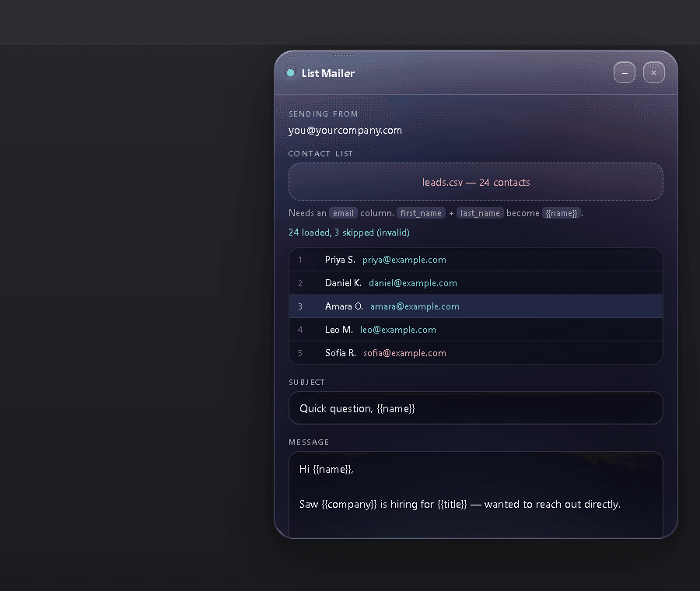This screenshot has width=700, height=591.
Task: Click the last_name column tag
Action: pos(480,213)
